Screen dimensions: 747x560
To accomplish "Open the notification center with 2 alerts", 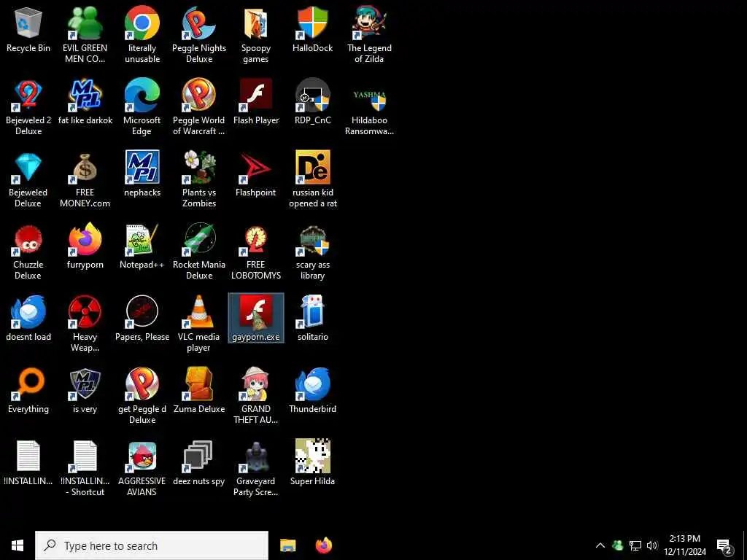I will click(724, 545).
